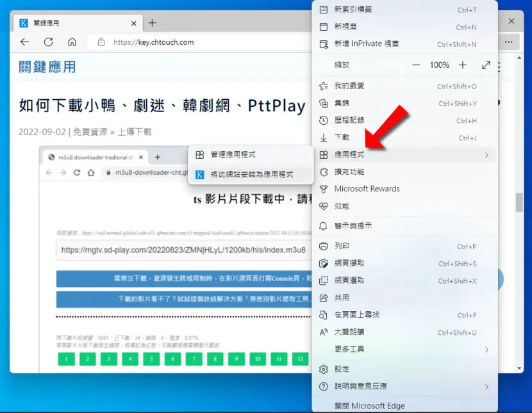This screenshot has height=413, width=532.
Task: Click the 新索引標籤 tab icon
Action: [324, 10]
